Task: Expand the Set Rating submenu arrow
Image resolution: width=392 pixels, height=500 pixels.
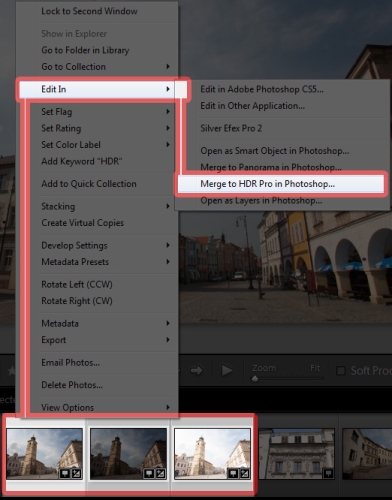Action: click(168, 128)
